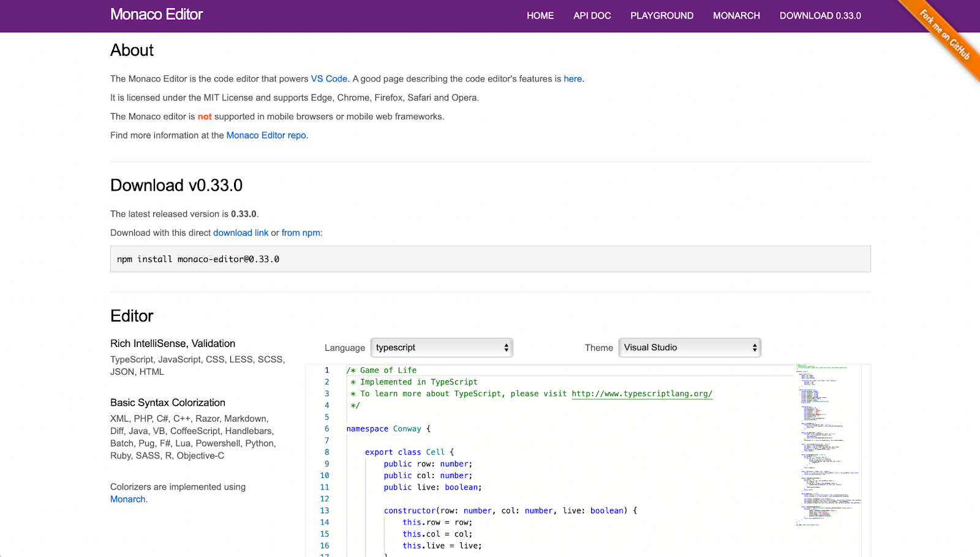
Task: Open the Theme Visual Studio dropdown
Action: click(690, 348)
